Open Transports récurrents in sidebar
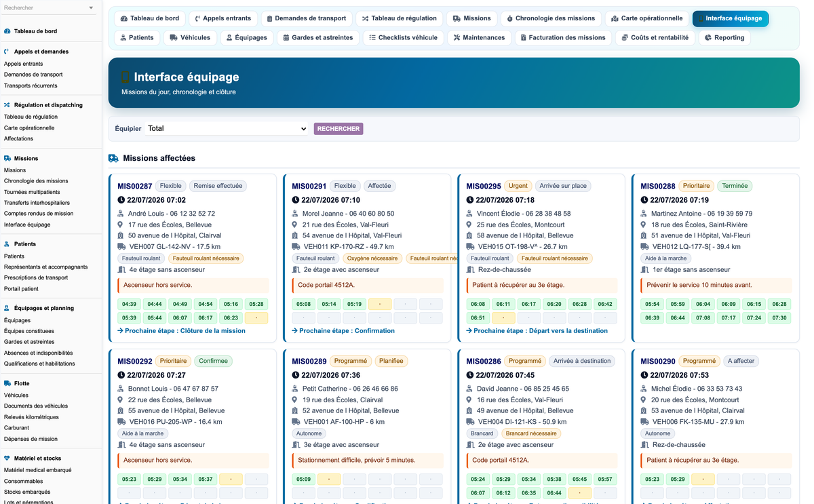This screenshot has width=814, height=504. 31,85
